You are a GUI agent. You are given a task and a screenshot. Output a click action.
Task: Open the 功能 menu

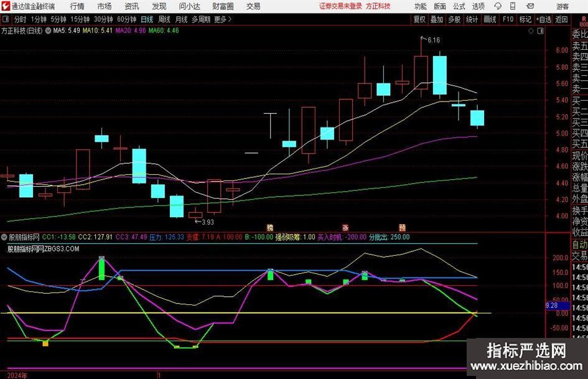point(421,6)
